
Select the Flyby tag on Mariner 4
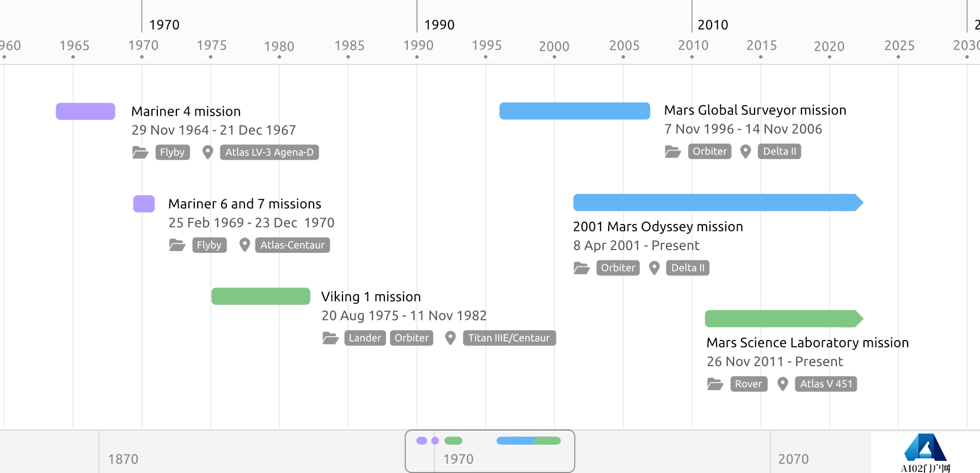[172, 152]
